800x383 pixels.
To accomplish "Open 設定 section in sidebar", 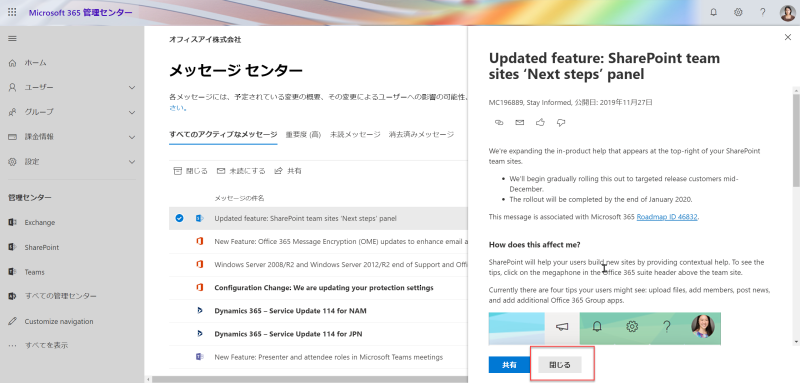I will coord(32,162).
